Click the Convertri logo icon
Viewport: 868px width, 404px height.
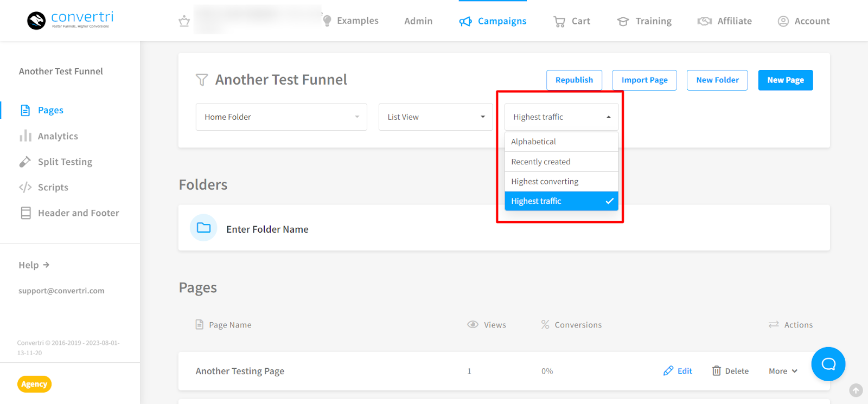coord(36,21)
